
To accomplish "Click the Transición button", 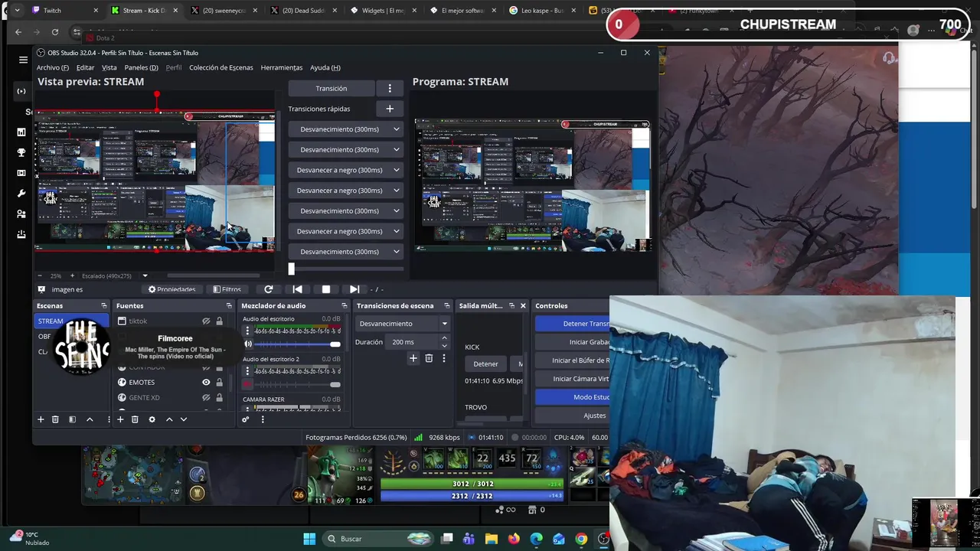I will 331,88.
